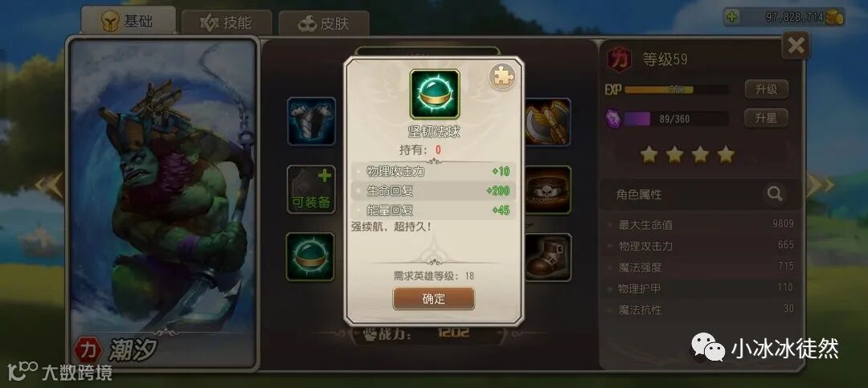The height and width of the screenshot is (388, 868).
Task: Select the green orb equipment slot
Action: [310, 256]
